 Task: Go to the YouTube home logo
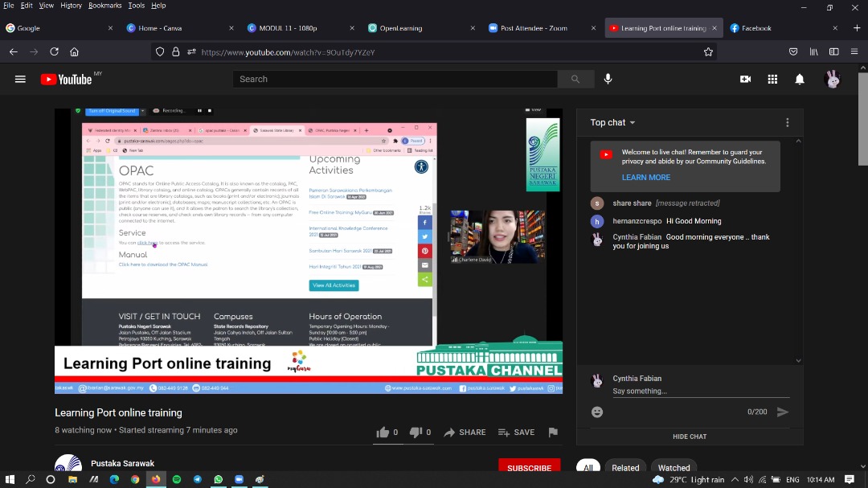point(67,80)
